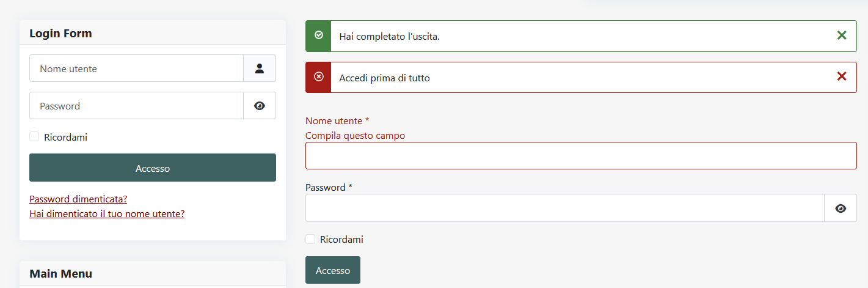This screenshot has width=868, height=288.
Task: Focus the sidebar Nome utente field
Action: click(136, 68)
